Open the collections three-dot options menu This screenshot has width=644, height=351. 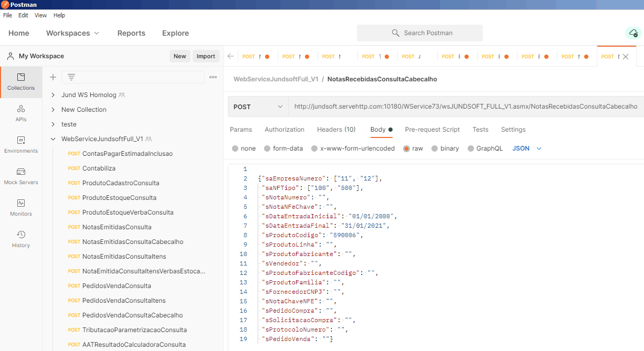[213, 77]
